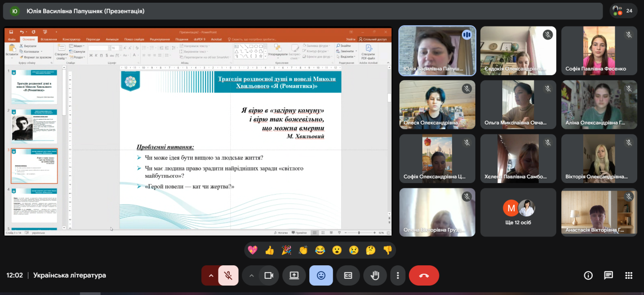
Task: Send the surprised face emoji reaction
Action: point(337,250)
